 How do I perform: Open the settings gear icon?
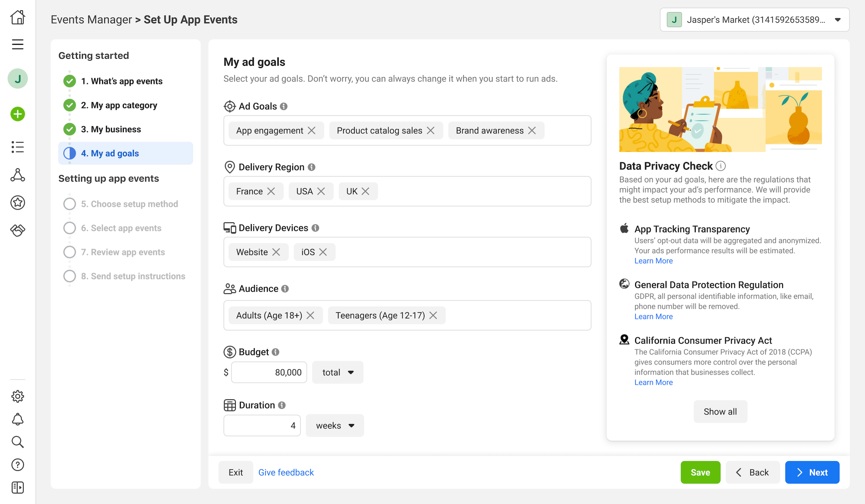pyautogui.click(x=18, y=396)
